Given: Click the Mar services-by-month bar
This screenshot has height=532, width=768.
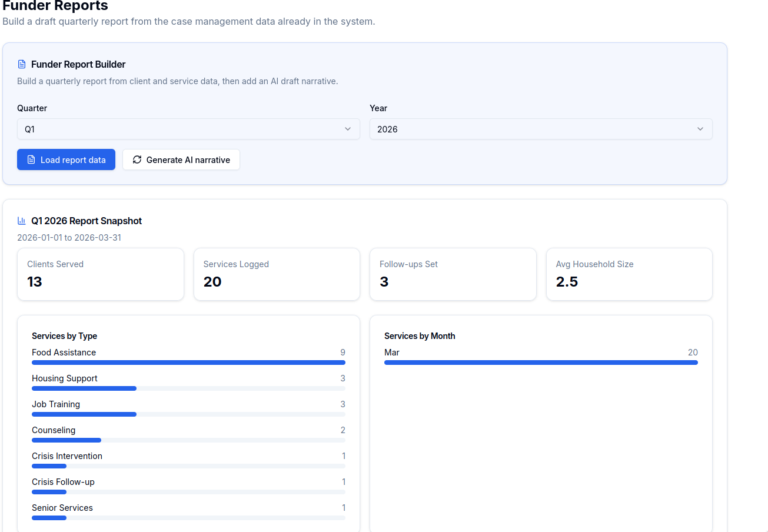Looking at the screenshot, I should click(541, 363).
